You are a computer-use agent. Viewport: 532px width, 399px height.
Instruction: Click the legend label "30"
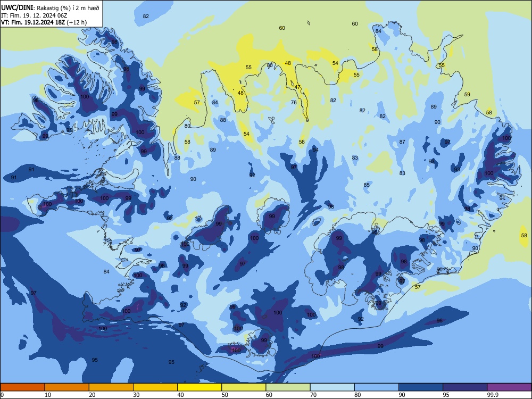tap(136, 395)
